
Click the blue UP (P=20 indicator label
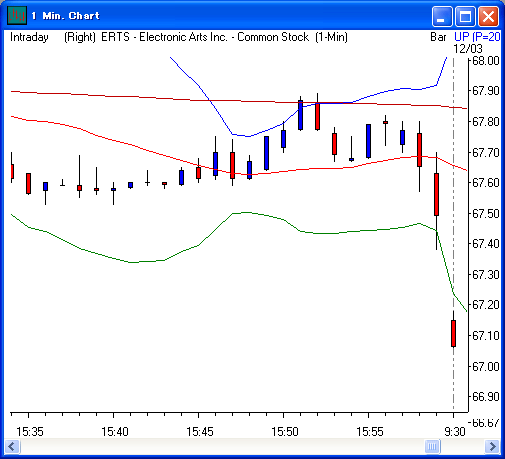(x=477, y=37)
